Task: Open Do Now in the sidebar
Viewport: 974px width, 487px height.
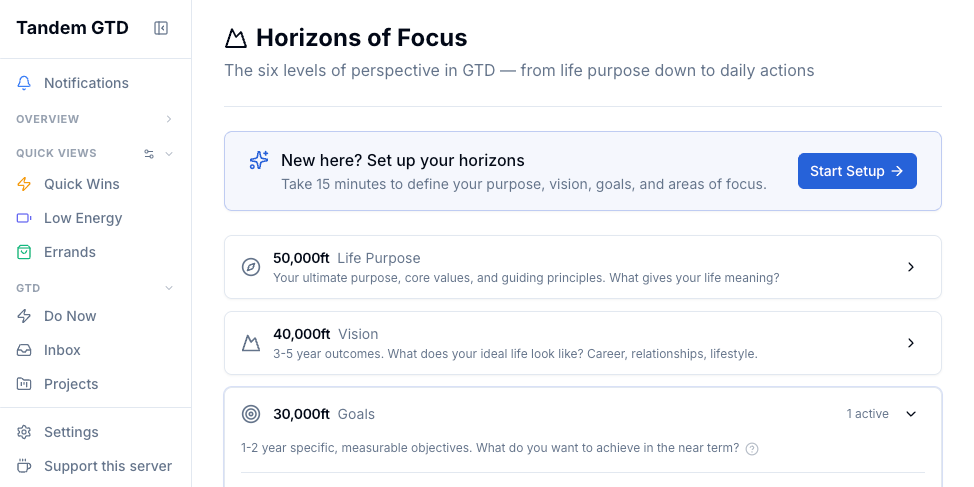Action: [x=70, y=316]
